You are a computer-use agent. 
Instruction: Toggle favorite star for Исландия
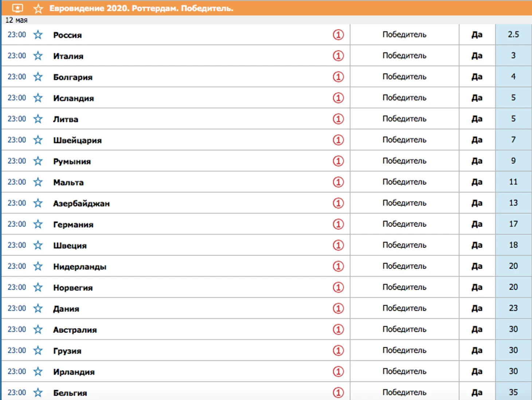tap(38, 98)
